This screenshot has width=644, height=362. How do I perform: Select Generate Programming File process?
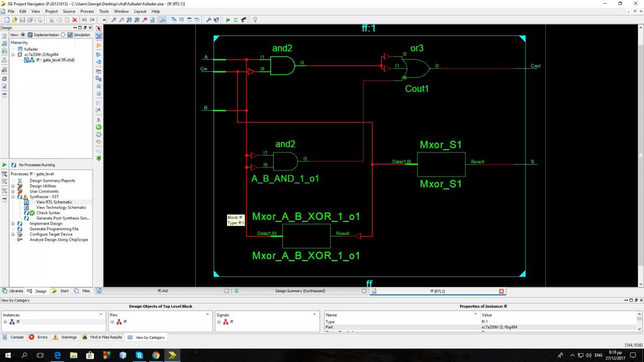54,229
